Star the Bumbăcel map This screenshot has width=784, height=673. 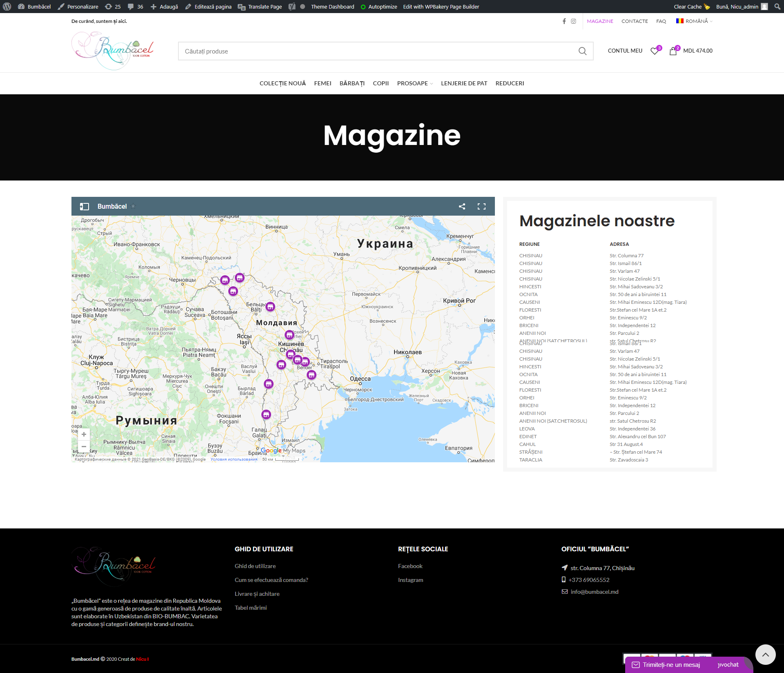click(x=133, y=206)
